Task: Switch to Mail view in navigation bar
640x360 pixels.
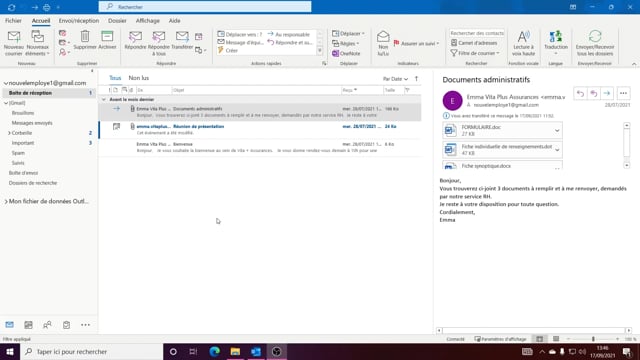Action: (x=9, y=325)
